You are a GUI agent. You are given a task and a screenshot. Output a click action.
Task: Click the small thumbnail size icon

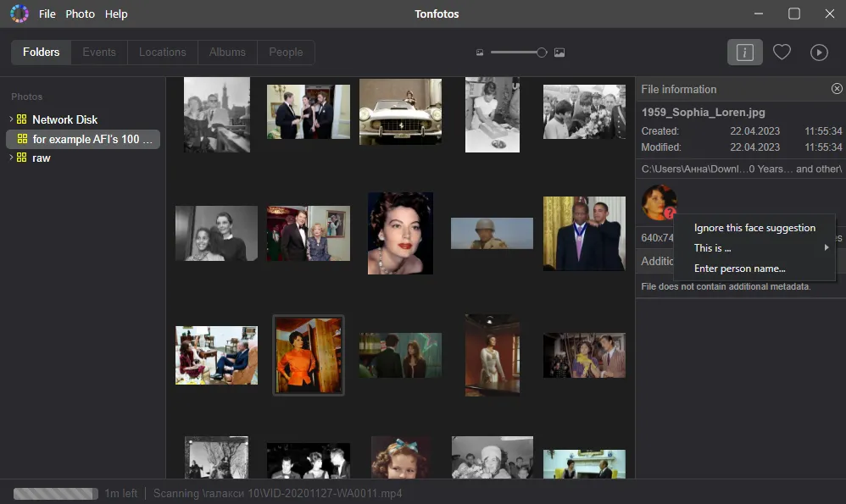(480, 53)
